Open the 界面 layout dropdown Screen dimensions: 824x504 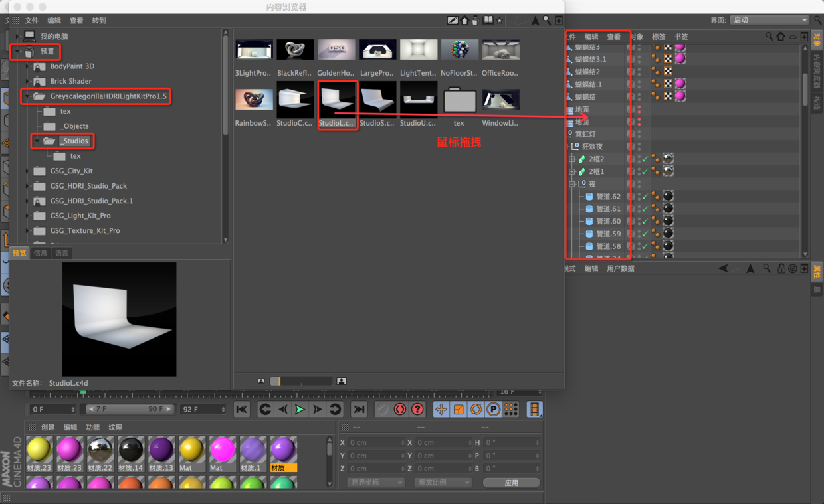click(770, 20)
